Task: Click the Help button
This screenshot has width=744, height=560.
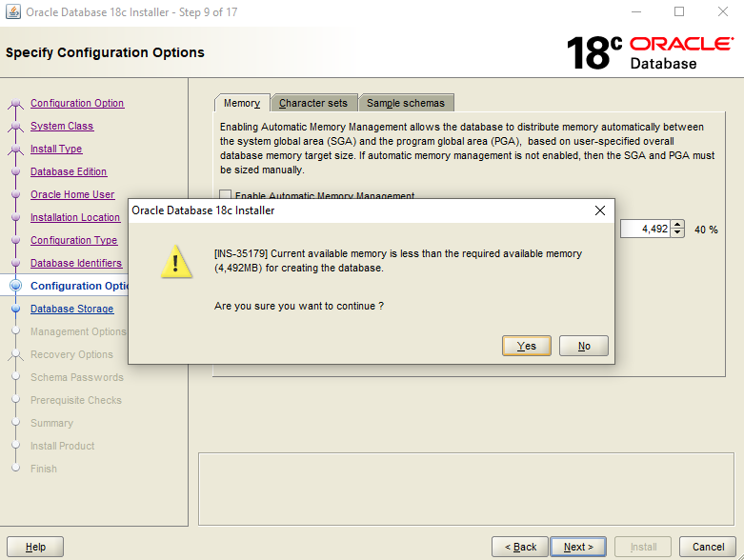Action: click(x=35, y=547)
